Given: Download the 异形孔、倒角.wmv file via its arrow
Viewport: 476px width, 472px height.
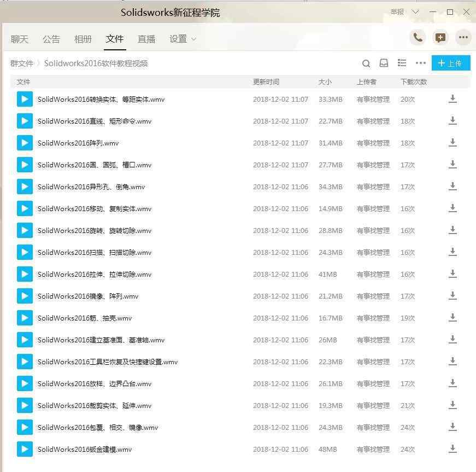Looking at the screenshot, I should pos(453,186).
